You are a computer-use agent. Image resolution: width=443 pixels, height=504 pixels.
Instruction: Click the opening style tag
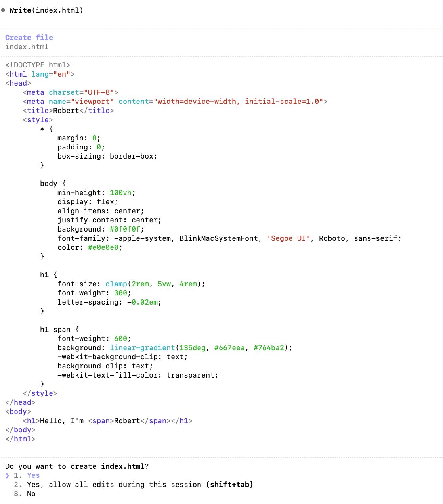38,120
